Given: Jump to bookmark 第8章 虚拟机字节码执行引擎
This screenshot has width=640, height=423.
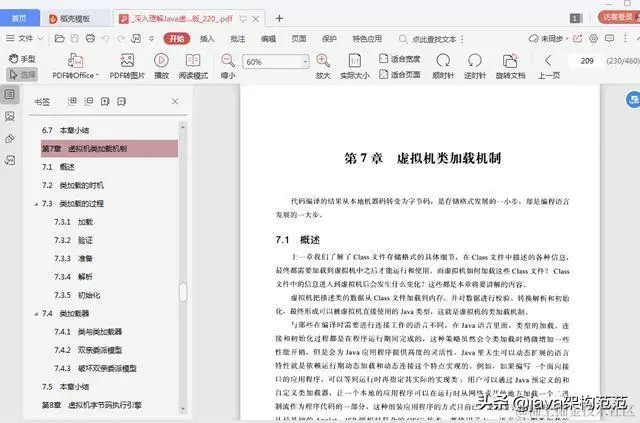Looking at the screenshot, I should (91, 405).
